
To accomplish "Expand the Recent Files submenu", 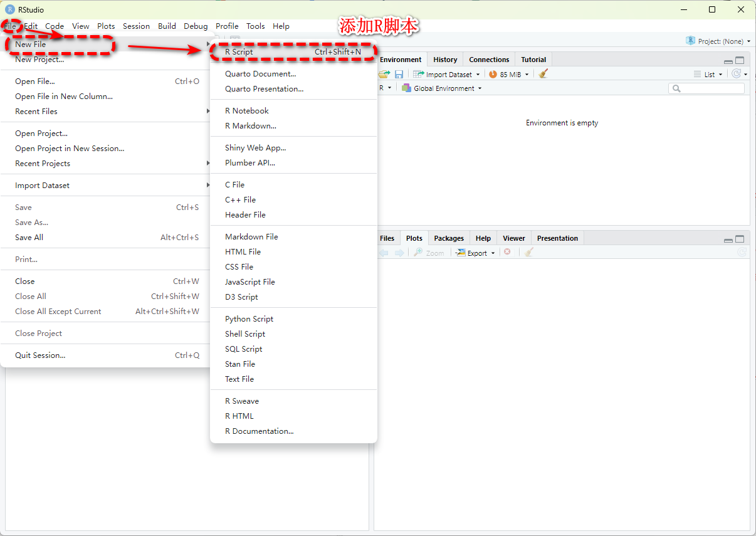I will tap(105, 112).
